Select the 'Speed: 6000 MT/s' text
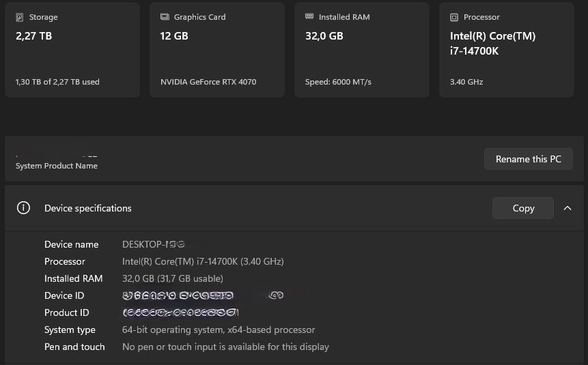The image size is (588, 365). [338, 82]
